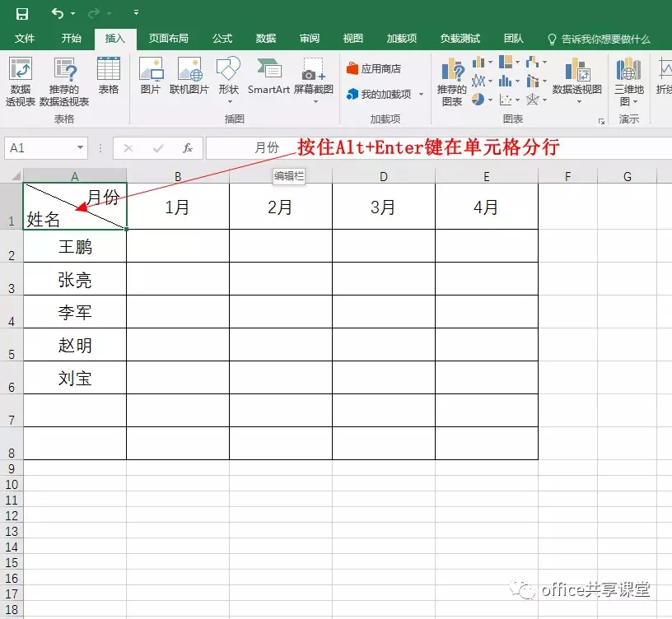Open the 图表 group dialog launcher
Screen dimensions: 672x619
(603, 120)
